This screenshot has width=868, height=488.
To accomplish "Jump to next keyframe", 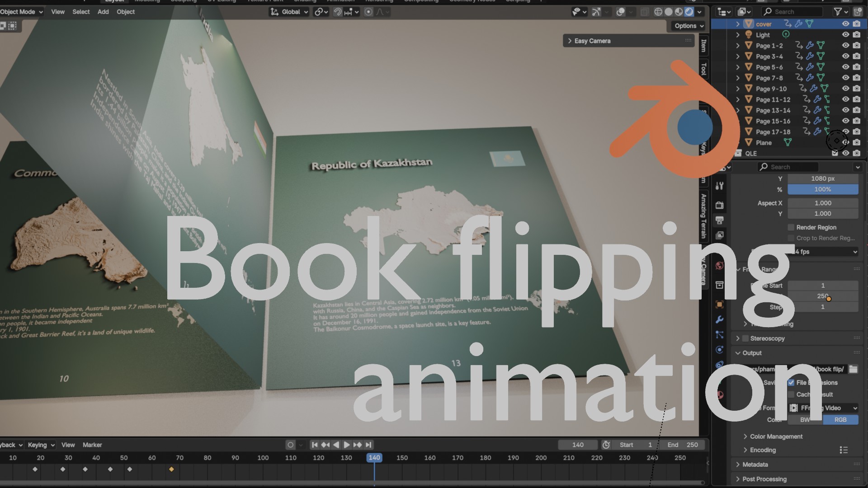I will click(358, 445).
